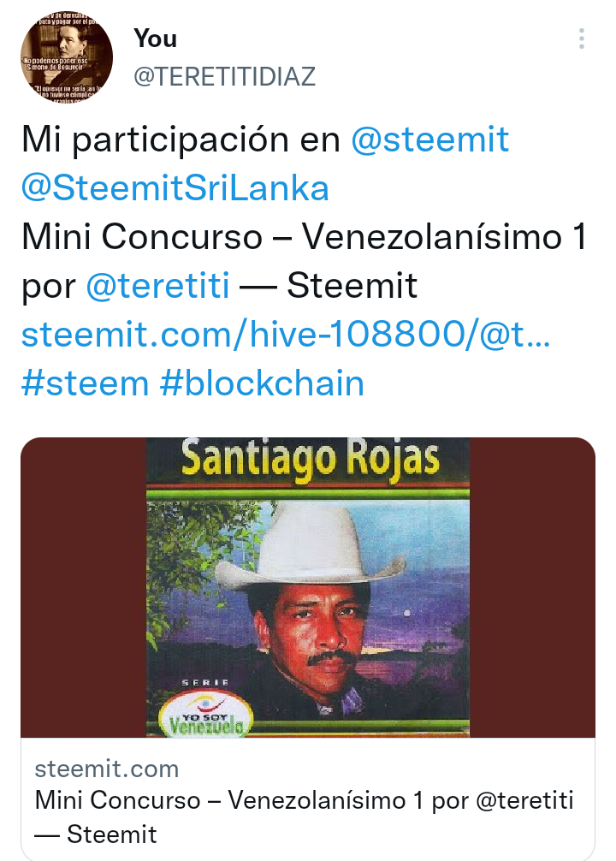Open the Mini Concurso link card title
This screenshot has width=616, height=861.
coord(304,817)
